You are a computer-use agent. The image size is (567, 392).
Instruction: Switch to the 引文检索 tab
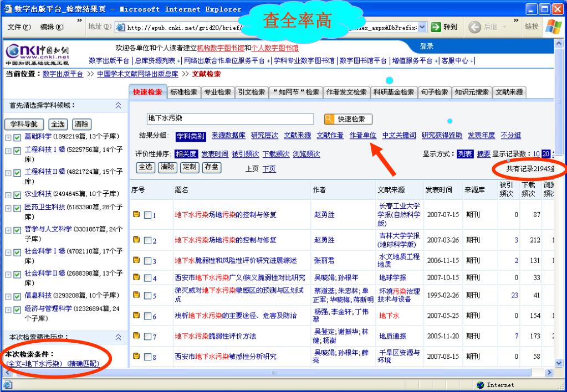pyautogui.click(x=252, y=92)
